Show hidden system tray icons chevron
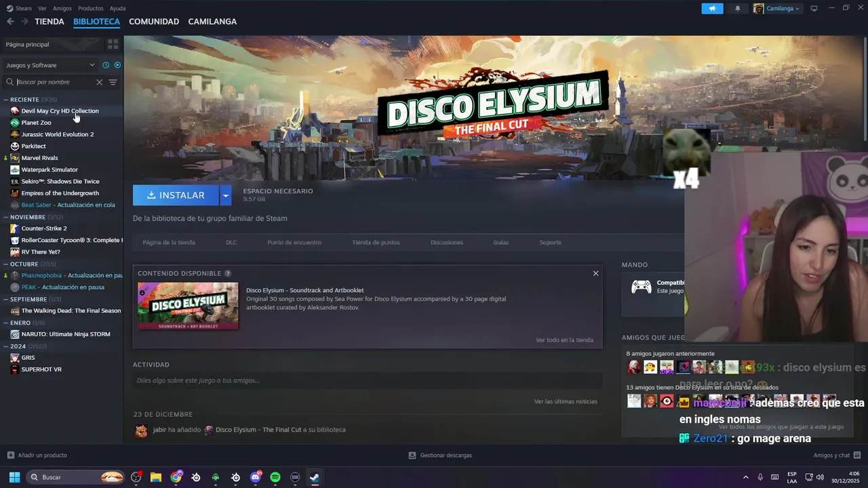This screenshot has height=488, width=868. click(746, 477)
